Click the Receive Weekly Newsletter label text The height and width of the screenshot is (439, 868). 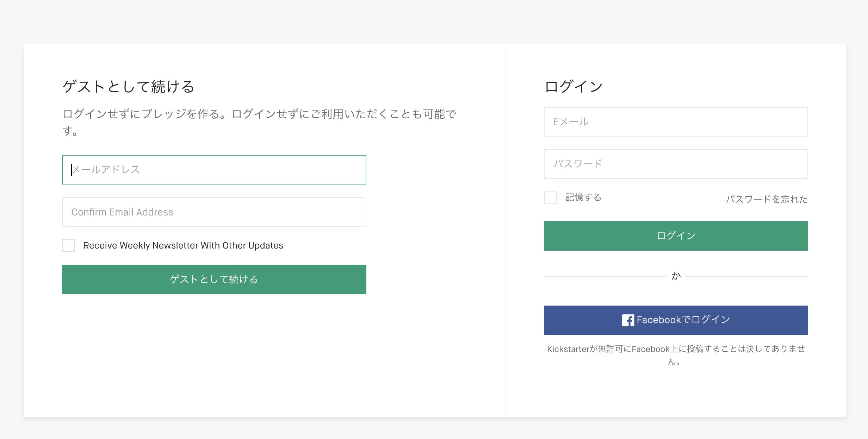point(183,245)
